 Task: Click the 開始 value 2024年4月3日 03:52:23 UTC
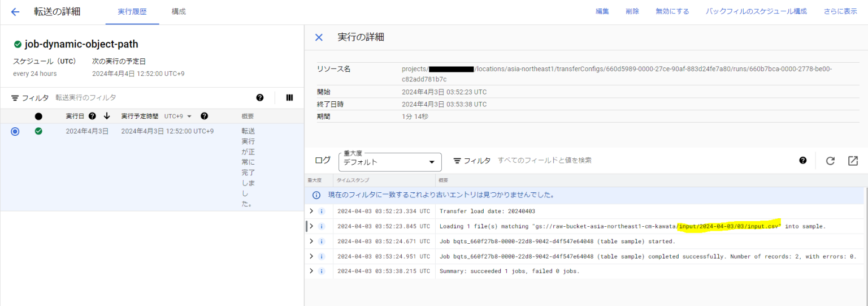444,92
